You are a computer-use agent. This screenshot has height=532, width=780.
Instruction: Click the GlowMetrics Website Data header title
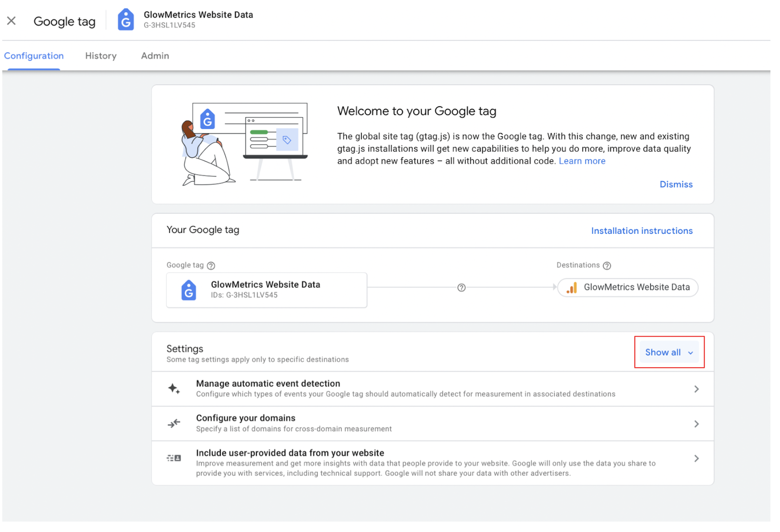(x=198, y=15)
